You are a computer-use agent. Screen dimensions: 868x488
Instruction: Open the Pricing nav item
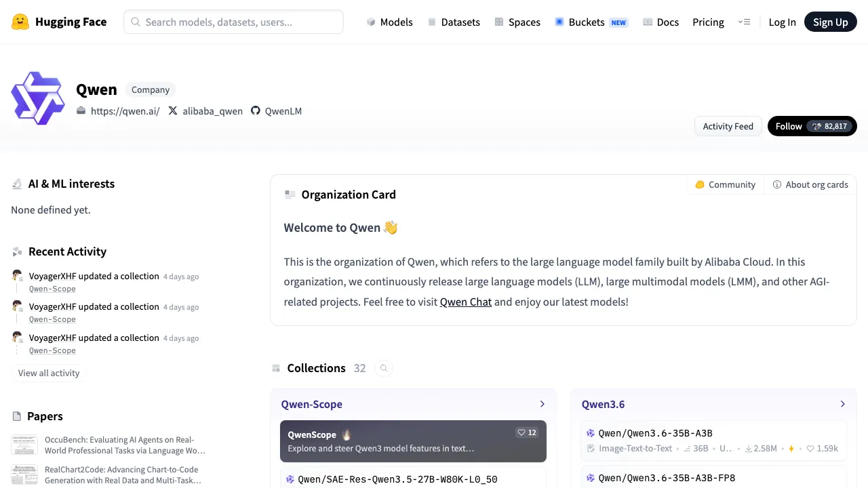point(708,22)
